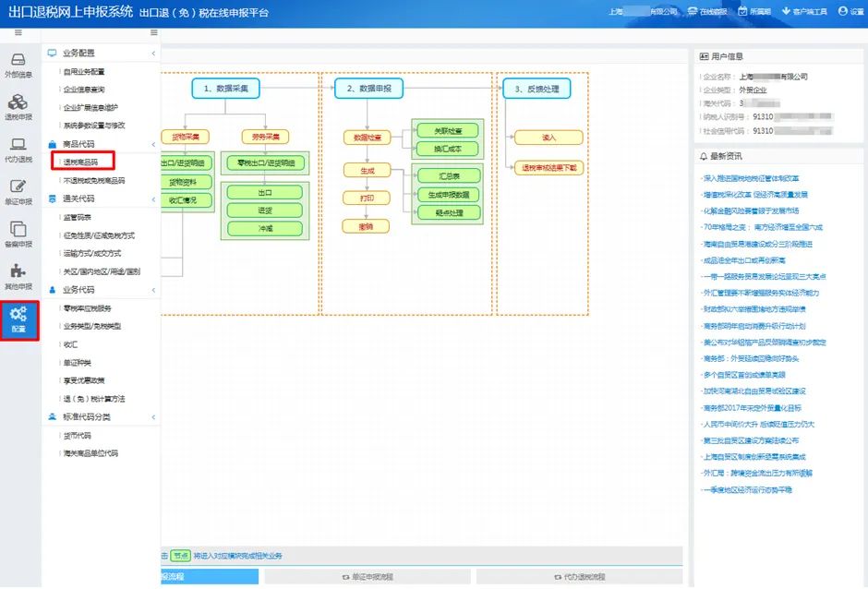The height and width of the screenshot is (589, 868).
Task: Open 海关商品单位代码 menu item
Action: (x=90, y=453)
